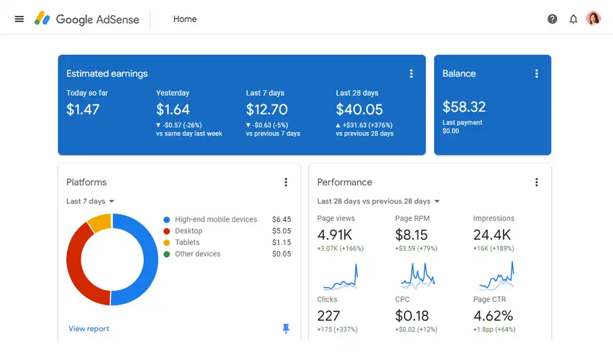The width and height of the screenshot is (613, 364).
Task: Expand the Platforms Last 7 days dropdown
Action: 91,201
